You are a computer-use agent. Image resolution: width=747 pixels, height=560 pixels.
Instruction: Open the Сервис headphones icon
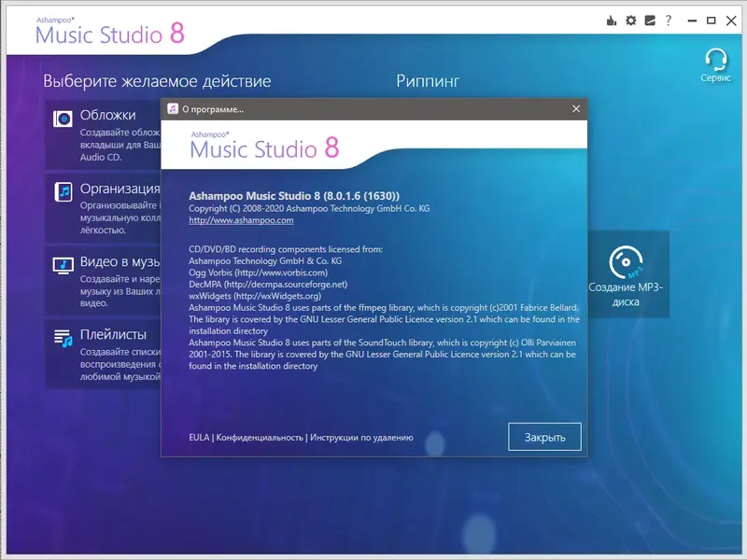pyautogui.click(x=717, y=61)
